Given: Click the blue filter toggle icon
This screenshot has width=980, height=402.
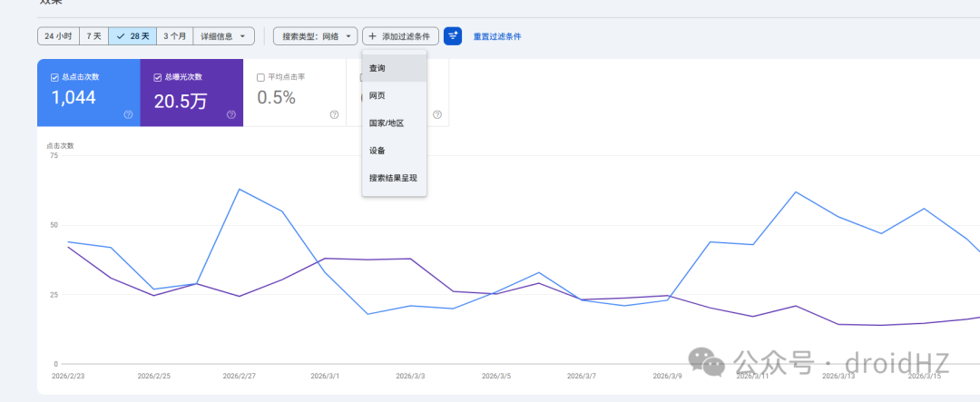Looking at the screenshot, I should point(453,36).
